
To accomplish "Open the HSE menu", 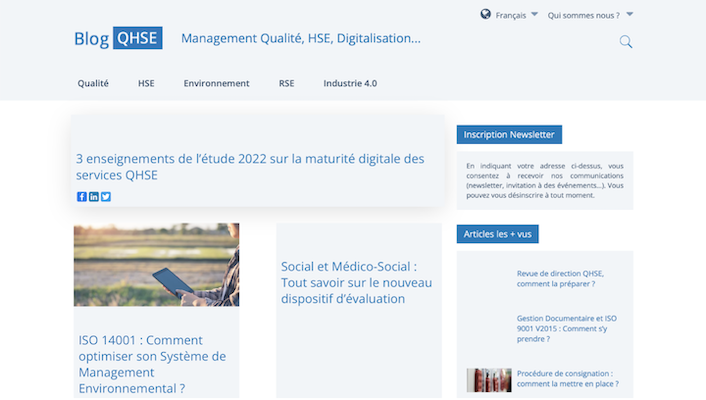I will (146, 83).
